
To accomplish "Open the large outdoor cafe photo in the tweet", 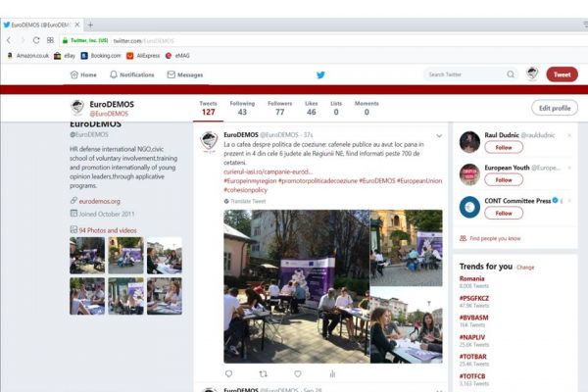I will [297, 286].
